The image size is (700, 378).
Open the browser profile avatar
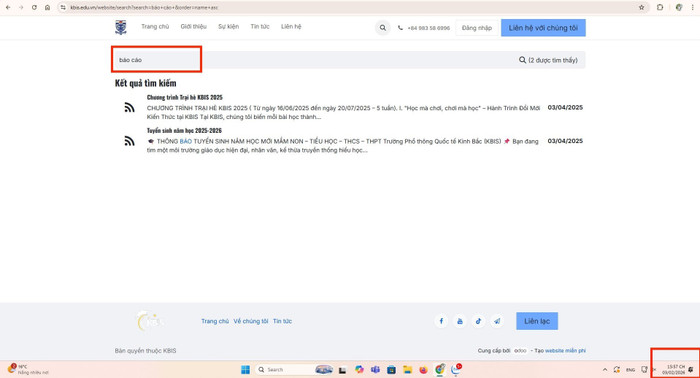pos(679,8)
